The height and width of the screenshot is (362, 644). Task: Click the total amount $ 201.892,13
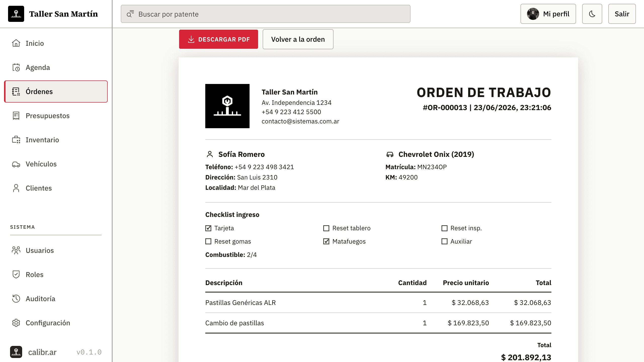(x=526, y=357)
